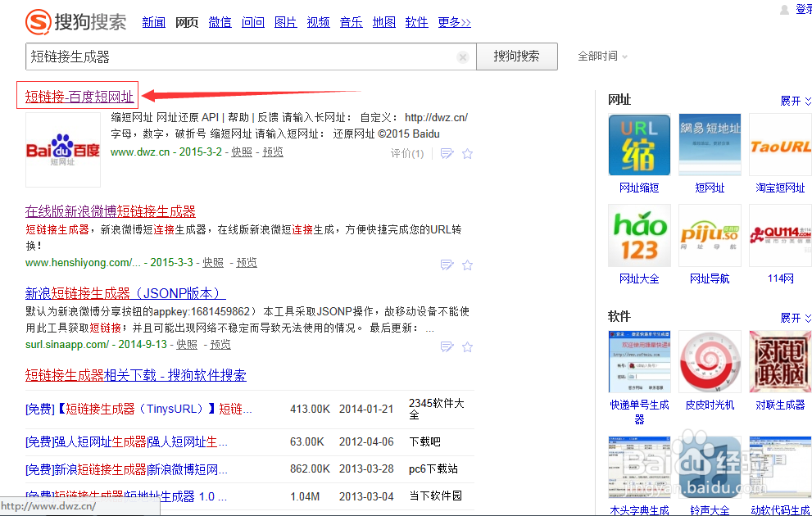Image resolution: width=812 pixels, height=516 pixels.
Task: Open the 网址缩短 URL icon
Action: pos(639,145)
